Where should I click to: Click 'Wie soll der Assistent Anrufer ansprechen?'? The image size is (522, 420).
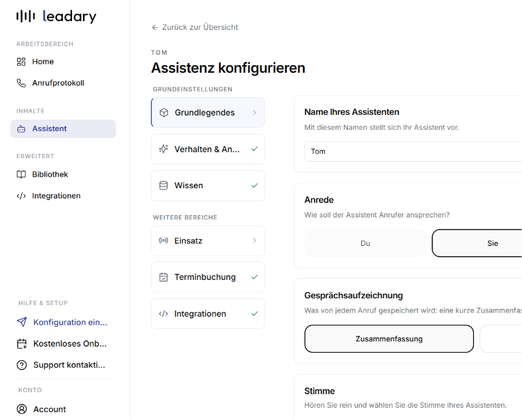377,215
